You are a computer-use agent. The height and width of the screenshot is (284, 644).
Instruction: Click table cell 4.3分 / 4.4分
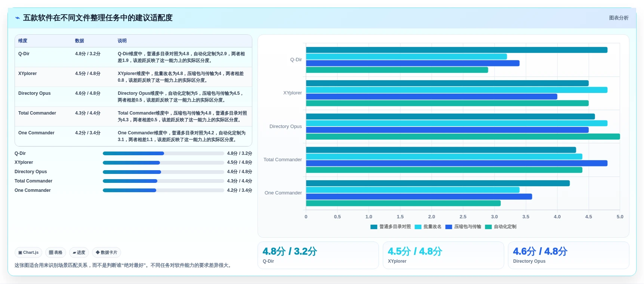pos(88,113)
